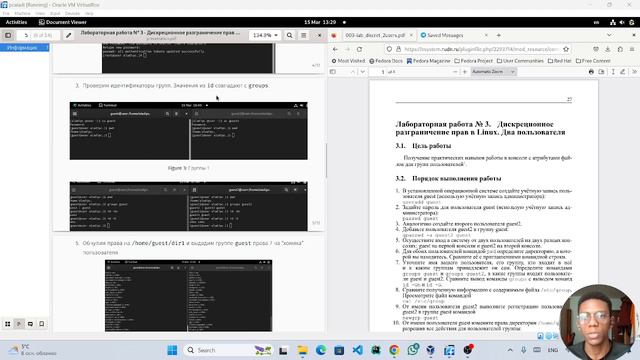Switch sidebar to outline view

19,324
